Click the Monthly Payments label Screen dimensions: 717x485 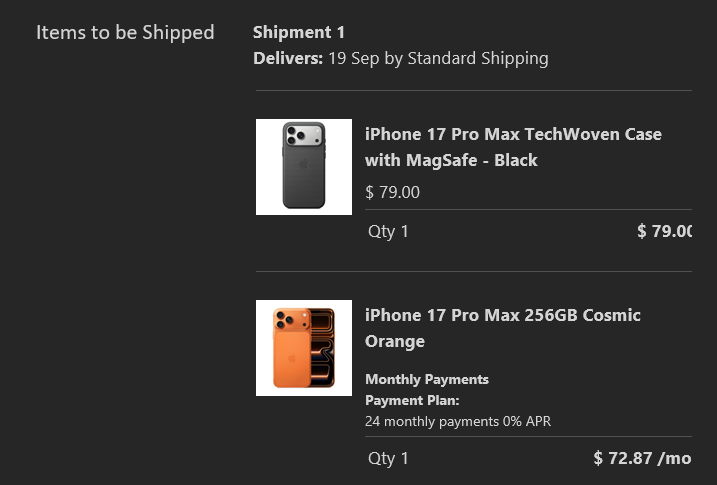coord(427,379)
